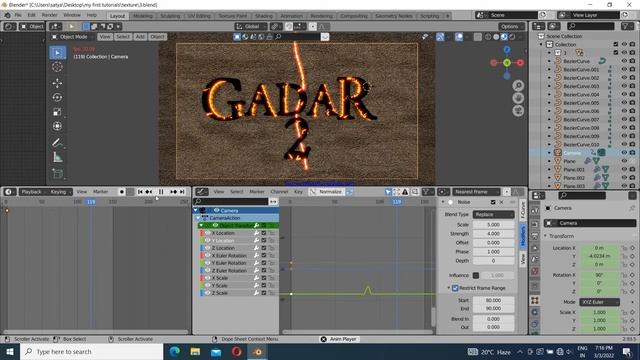Click the zoom magnifier viewport icon

point(518,85)
